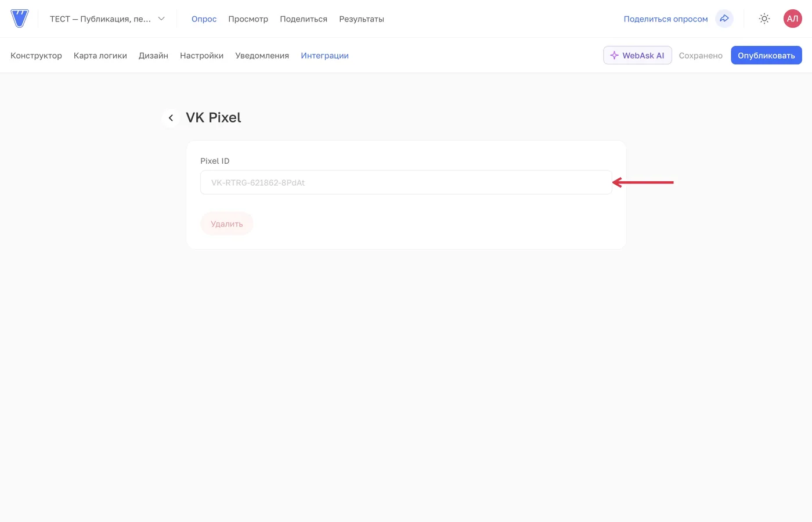812x522 pixels.
Task: Open the Карта логики section
Action: pos(100,56)
